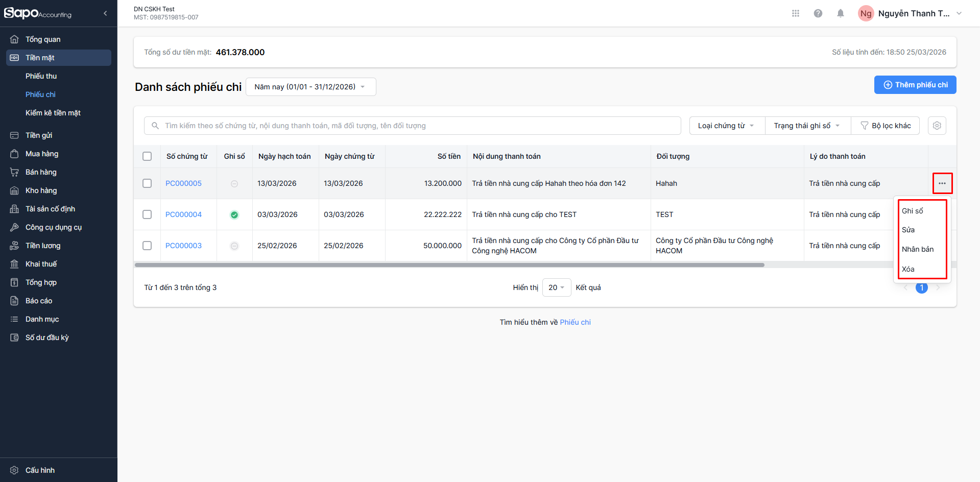
Task: Choose Nhân bản from the context menu
Action: point(917,249)
